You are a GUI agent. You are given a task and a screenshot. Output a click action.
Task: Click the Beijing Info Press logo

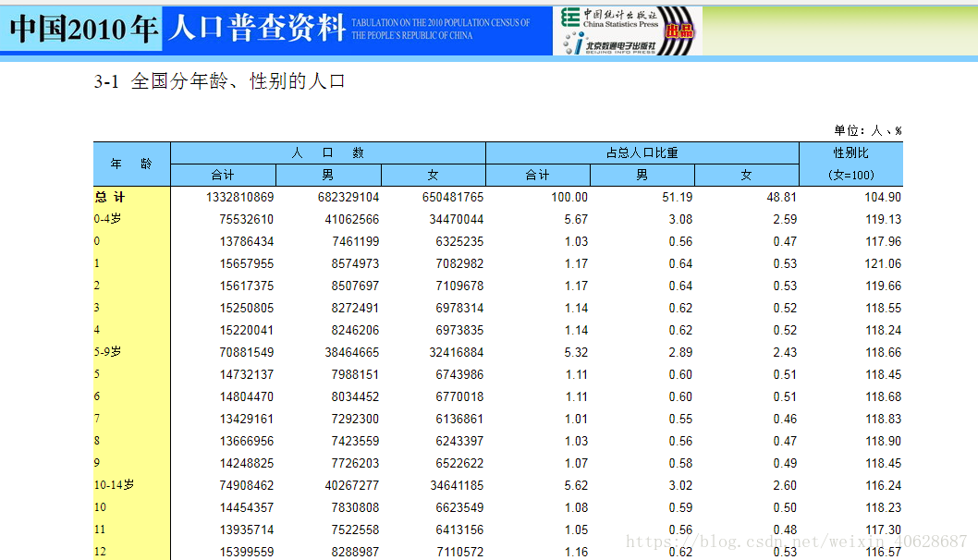pos(609,43)
